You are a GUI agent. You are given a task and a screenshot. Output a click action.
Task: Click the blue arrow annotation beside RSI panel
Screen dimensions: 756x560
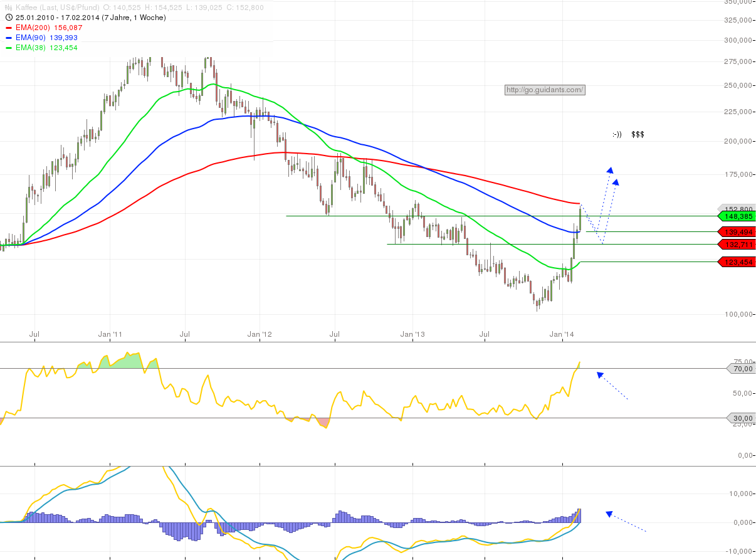pyautogui.click(x=612, y=386)
